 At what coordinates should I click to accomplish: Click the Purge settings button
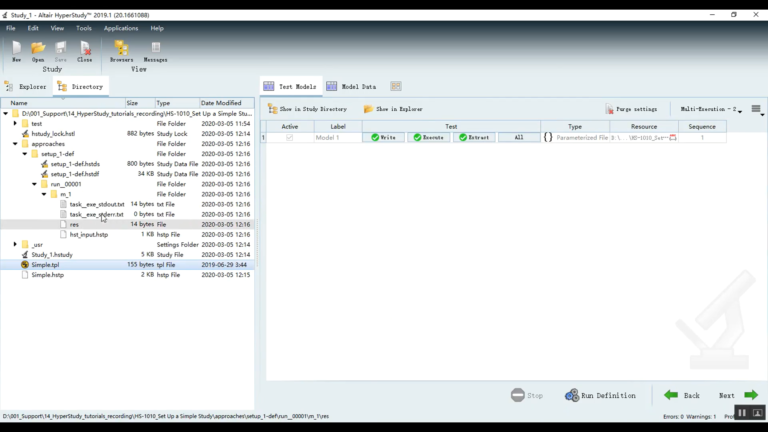click(x=631, y=109)
